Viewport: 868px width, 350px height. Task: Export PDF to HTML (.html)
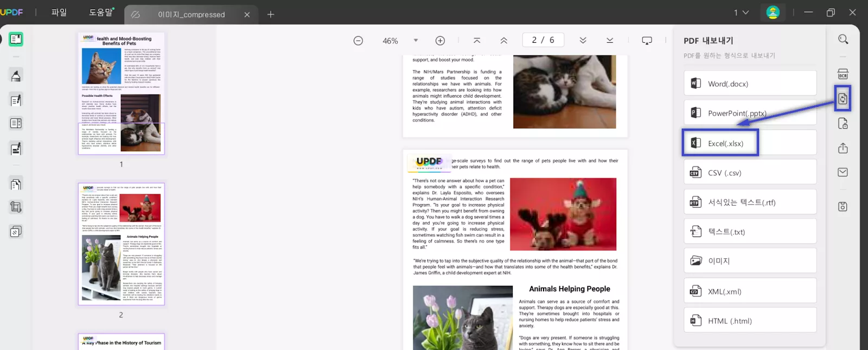click(750, 321)
